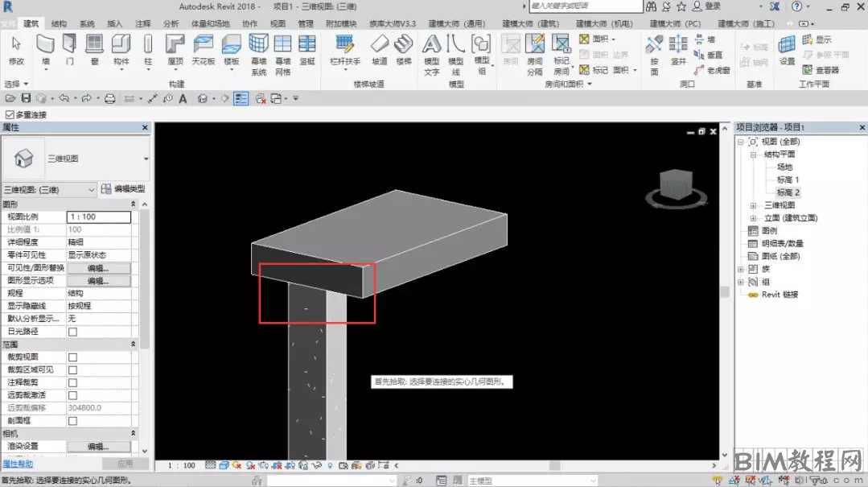868x487 pixels.
Task: Select the 坡道 (Ramp) tool
Action: [380, 50]
